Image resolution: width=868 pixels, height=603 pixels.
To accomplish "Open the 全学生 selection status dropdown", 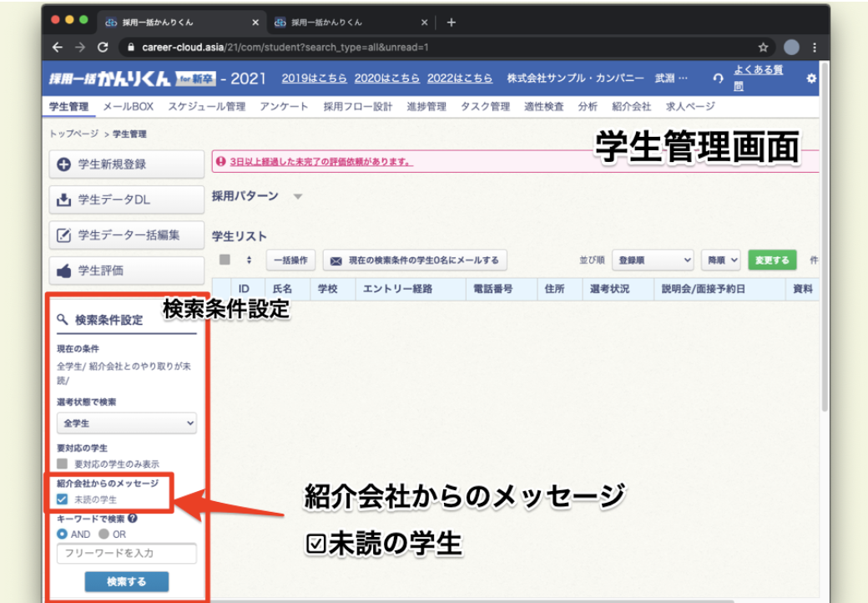I will pos(127,423).
